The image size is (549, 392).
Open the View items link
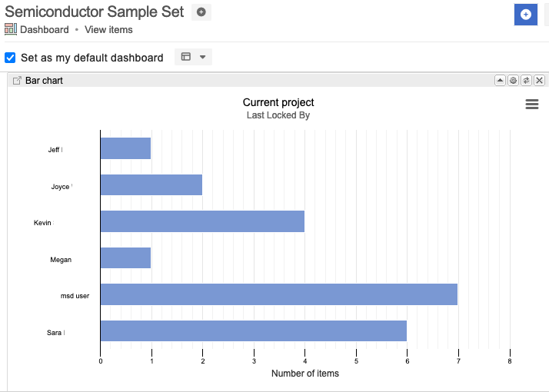tap(108, 30)
